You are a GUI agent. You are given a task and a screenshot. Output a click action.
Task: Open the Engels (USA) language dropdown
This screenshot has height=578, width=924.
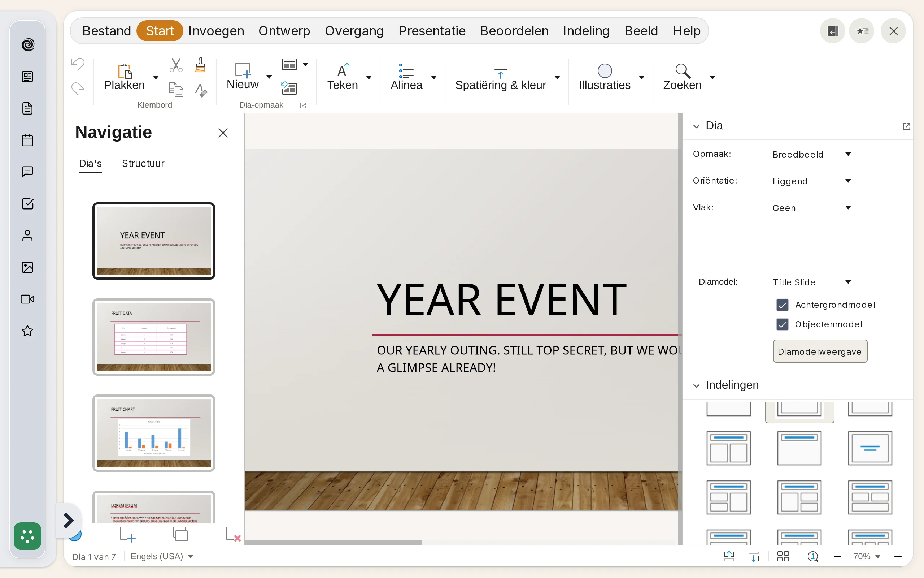[162, 556]
